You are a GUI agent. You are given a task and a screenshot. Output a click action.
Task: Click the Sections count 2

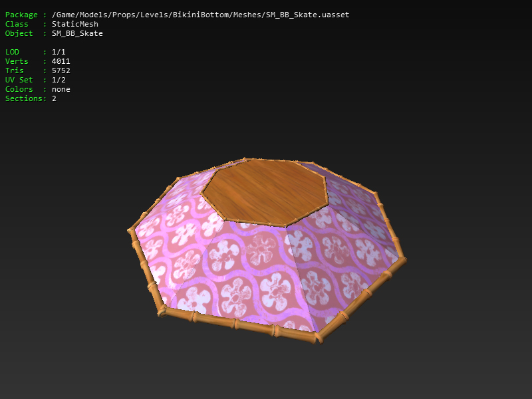[x=54, y=98]
